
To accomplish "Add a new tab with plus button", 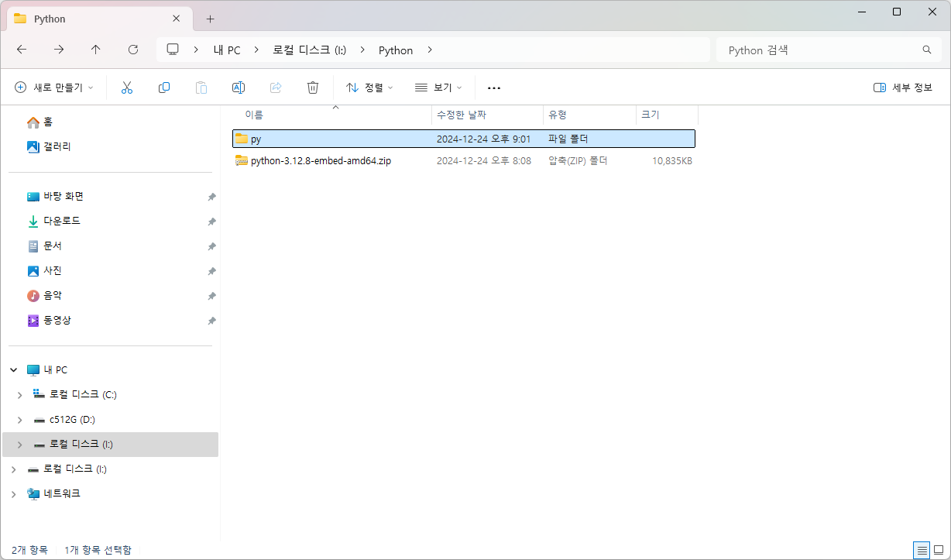I will [x=210, y=19].
